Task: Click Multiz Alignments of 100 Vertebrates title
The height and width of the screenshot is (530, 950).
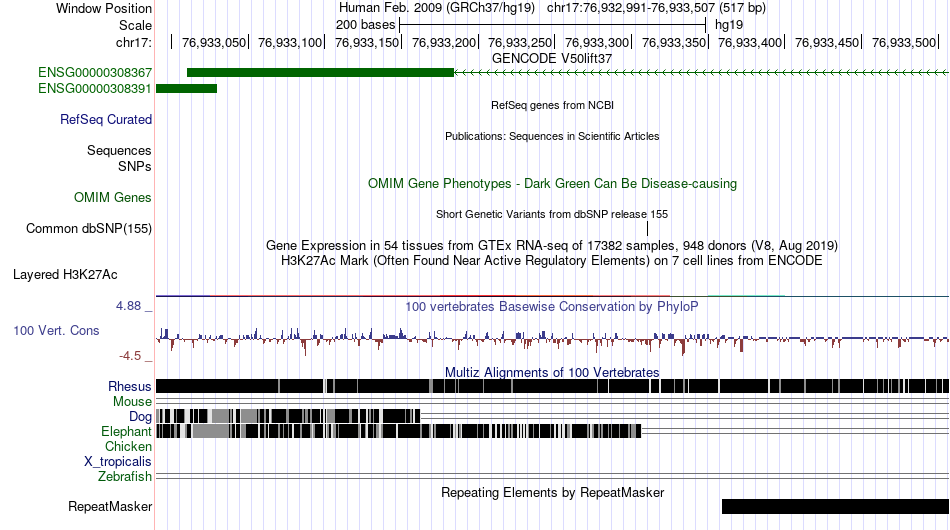Action: coord(552,372)
